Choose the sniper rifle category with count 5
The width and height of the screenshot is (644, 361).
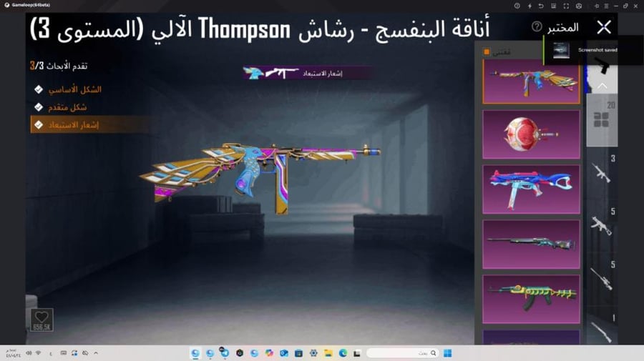602,278
